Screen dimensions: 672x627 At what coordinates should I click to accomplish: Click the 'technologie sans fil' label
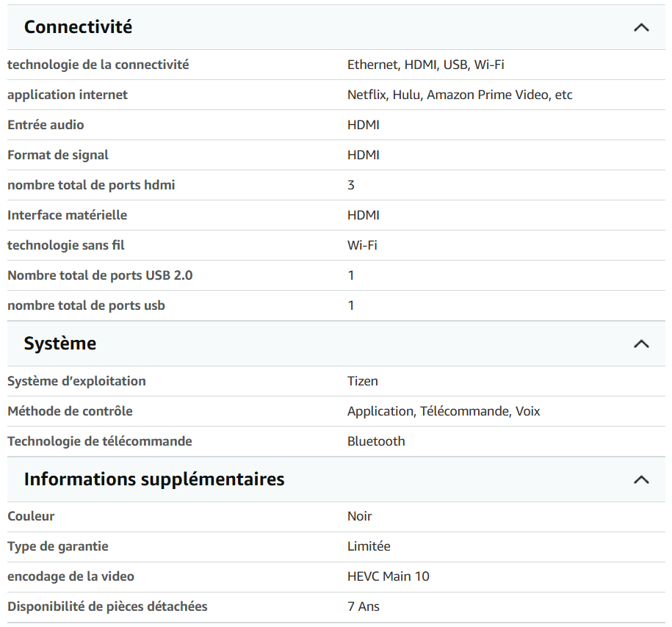tap(66, 245)
